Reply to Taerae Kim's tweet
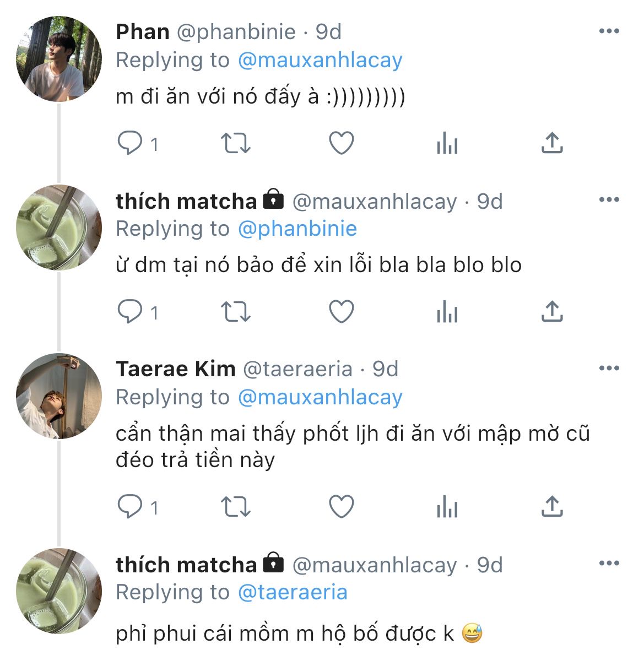This screenshot has height=666, width=644. [130, 507]
